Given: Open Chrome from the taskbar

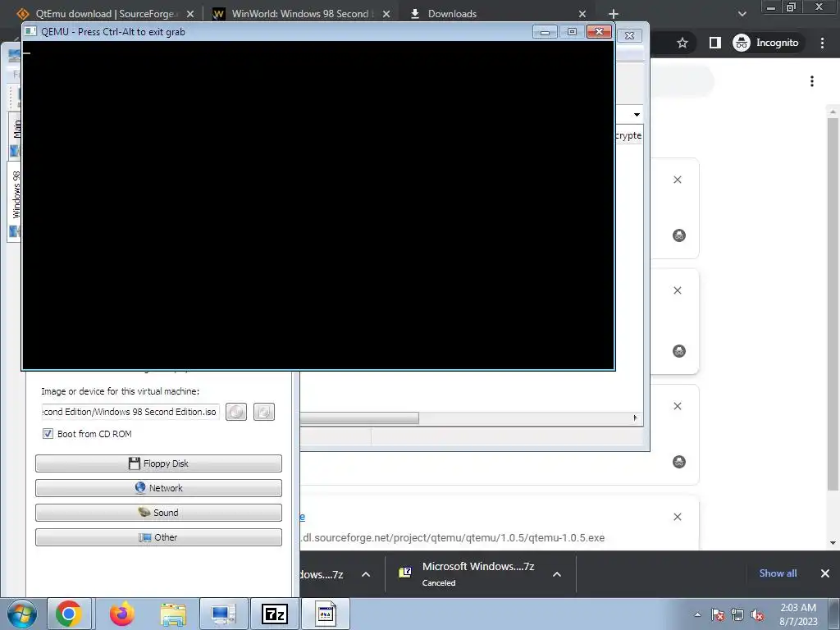Looking at the screenshot, I should (x=69, y=614).
